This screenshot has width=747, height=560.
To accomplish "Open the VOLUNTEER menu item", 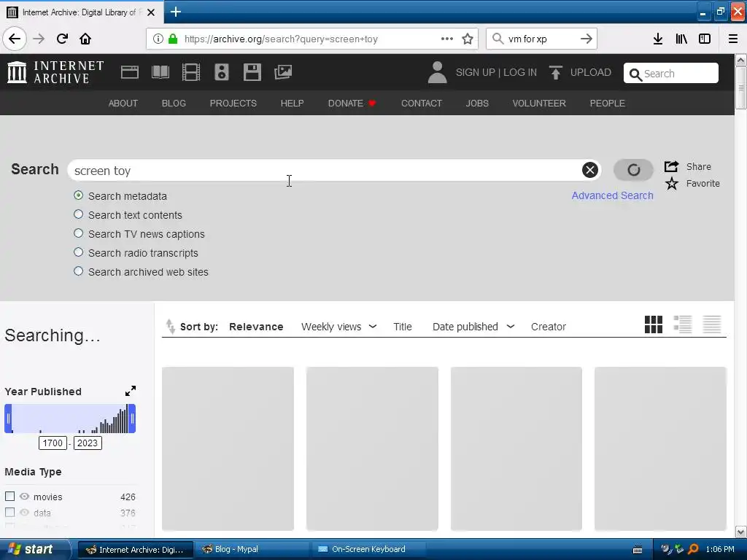I will [539, 104].
